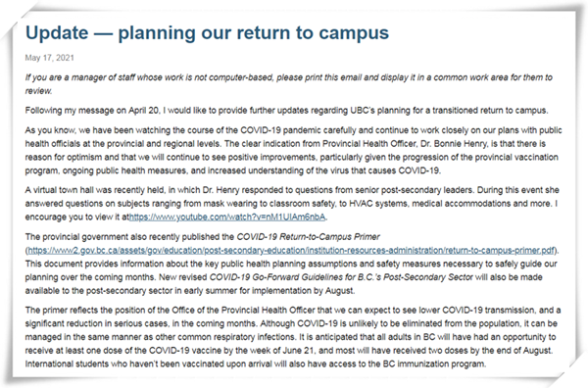Click the sentence starting 'International students who haven't'
The image size is (588, 388).
[x=256, y=364]
